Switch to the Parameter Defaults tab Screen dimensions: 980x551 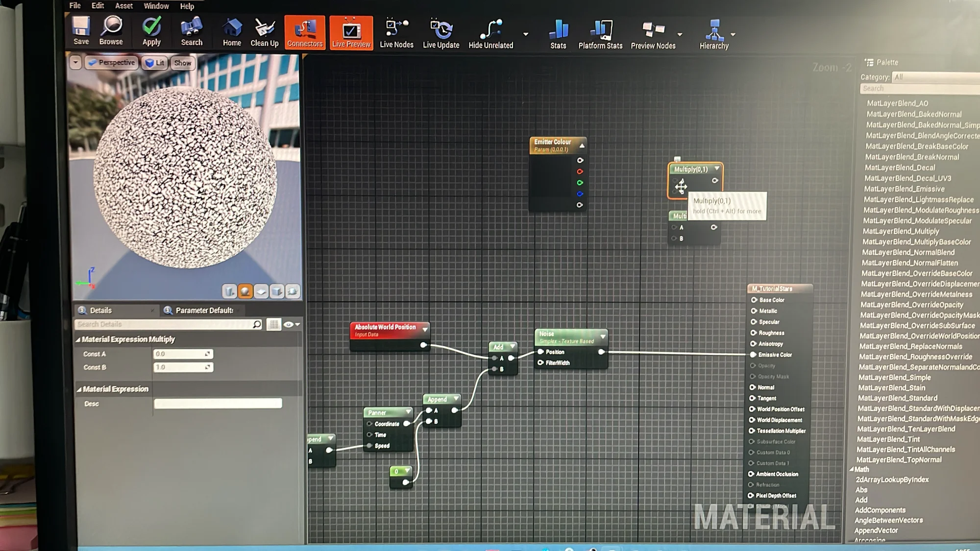point(204,311)
